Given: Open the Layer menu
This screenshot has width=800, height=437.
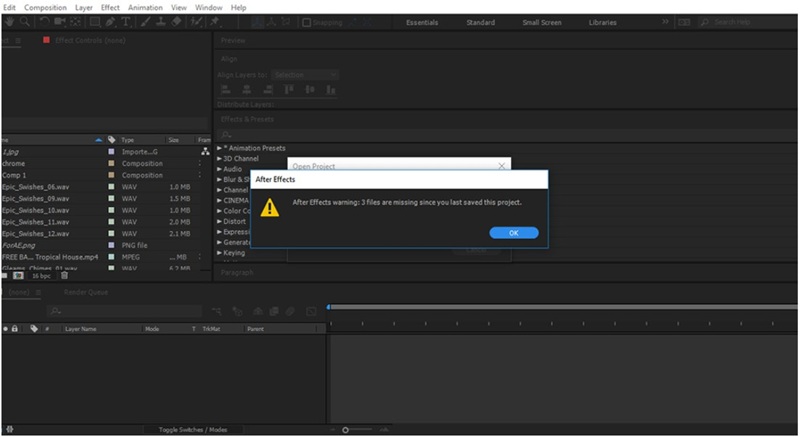Looking at the screenshot, I should [x=84, y=8].
